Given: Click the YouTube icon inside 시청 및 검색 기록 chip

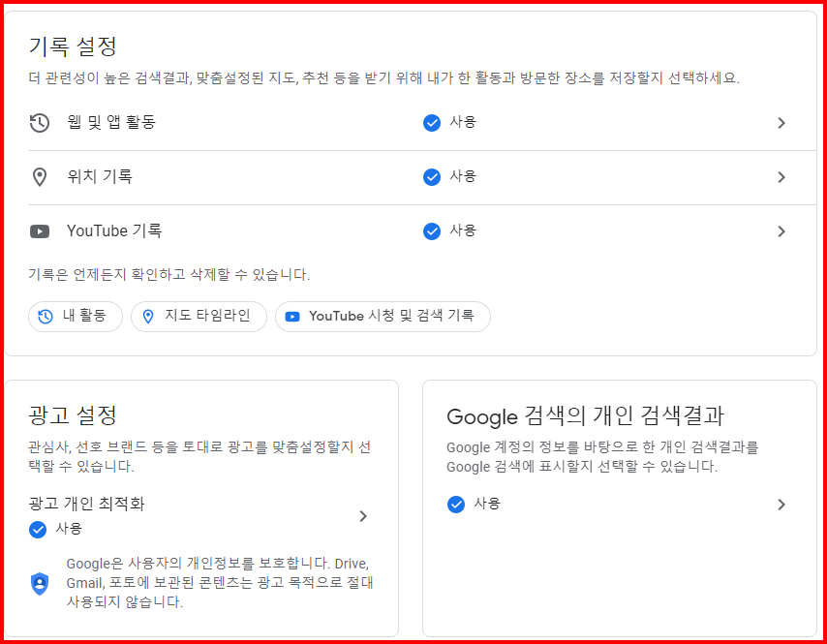Looking at the screenshot, I should point(292,317).
